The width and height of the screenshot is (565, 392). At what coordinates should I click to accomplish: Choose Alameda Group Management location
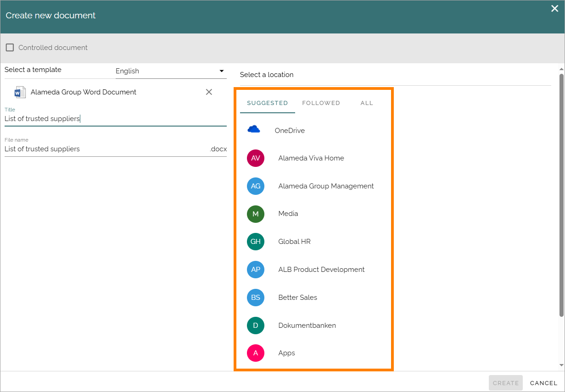point(326,186)
